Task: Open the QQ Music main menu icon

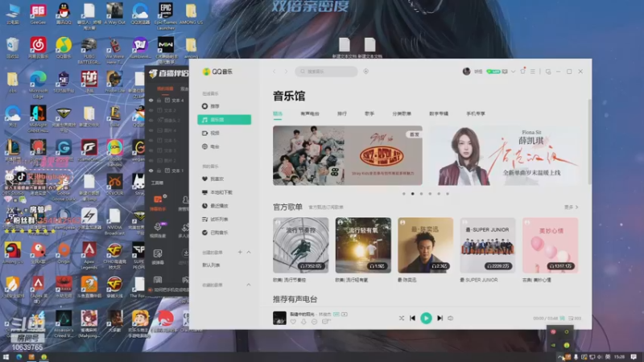Action: 533,72
